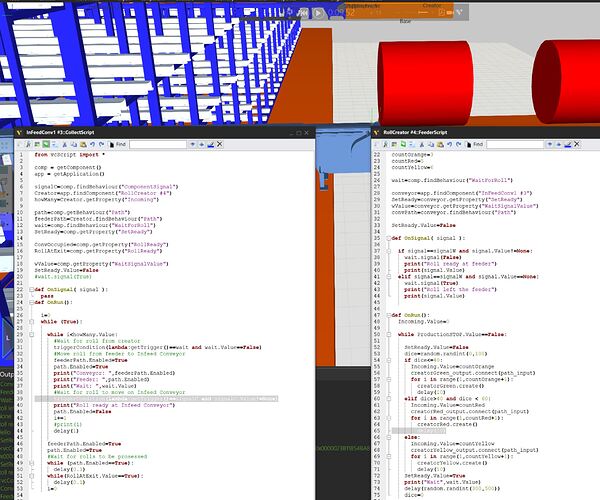This screenshot has width=600, height=500.
Task: Click the running-figure icon in FeederScript toolbar
Action: point(386,144)
